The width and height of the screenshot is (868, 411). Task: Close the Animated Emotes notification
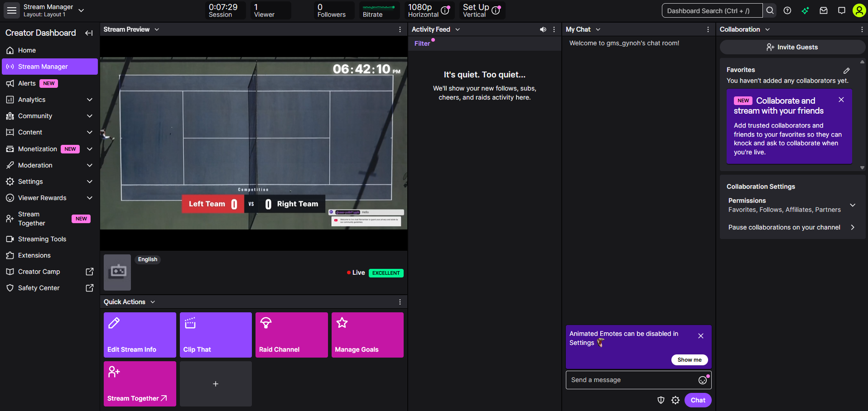pos(701,336)
